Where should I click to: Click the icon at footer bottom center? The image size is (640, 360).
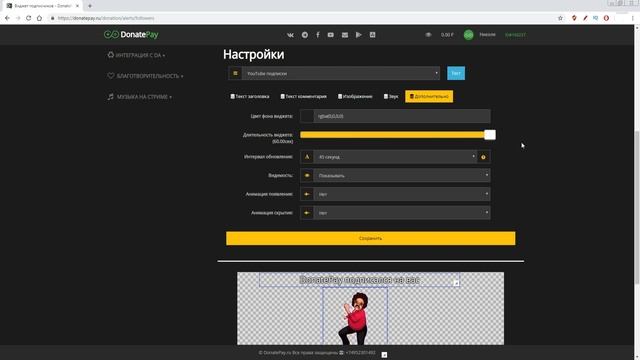(384, 355)
